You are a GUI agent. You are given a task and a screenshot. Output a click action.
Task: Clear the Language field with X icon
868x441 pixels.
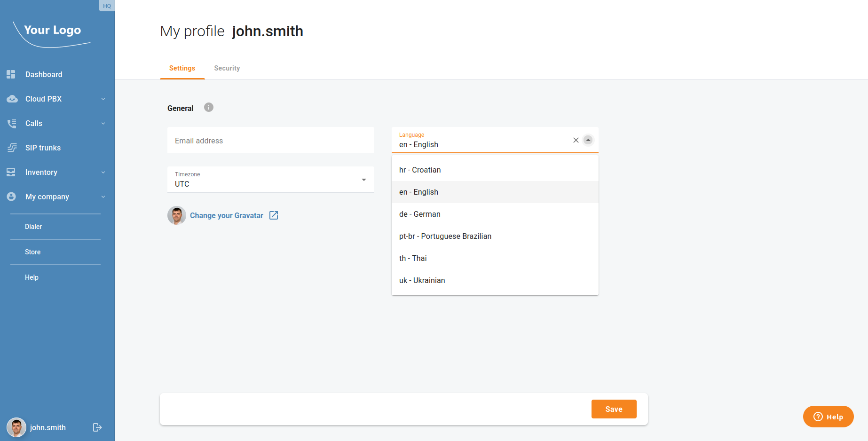pos(576,140)
